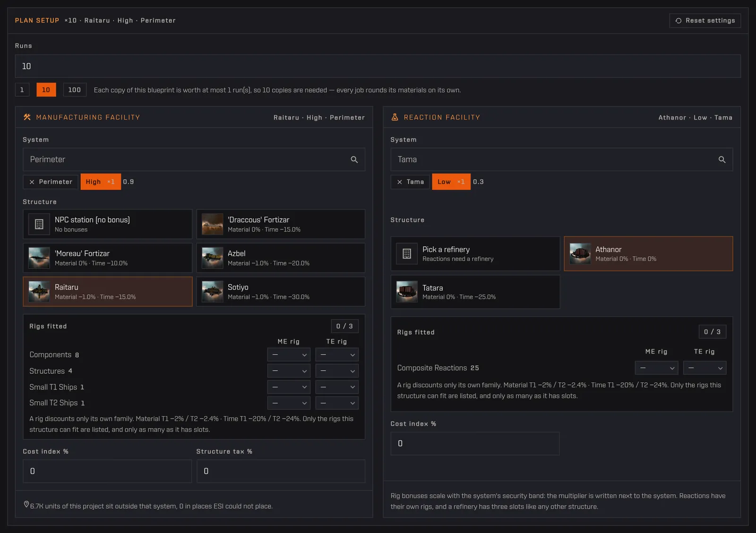Open the Structures TE rig dropdown
Viewport: 756px width, 533px height.
[337, 371]
